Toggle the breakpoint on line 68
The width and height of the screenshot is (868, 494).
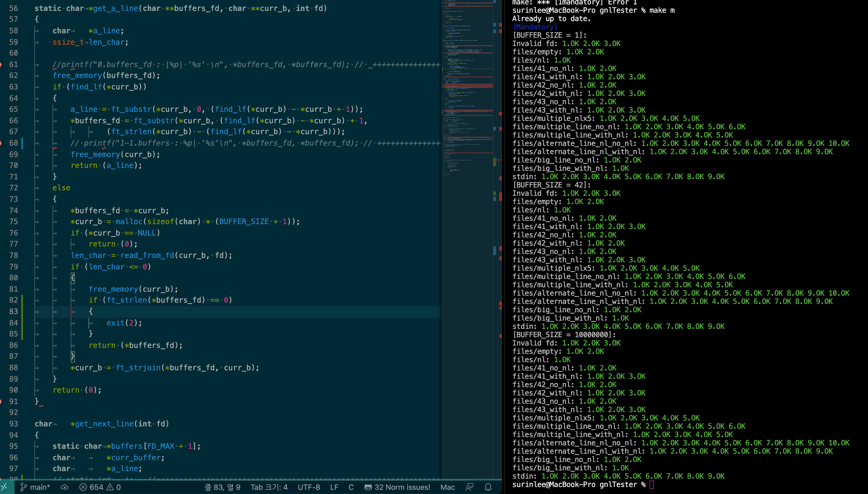tap(1, 143)
